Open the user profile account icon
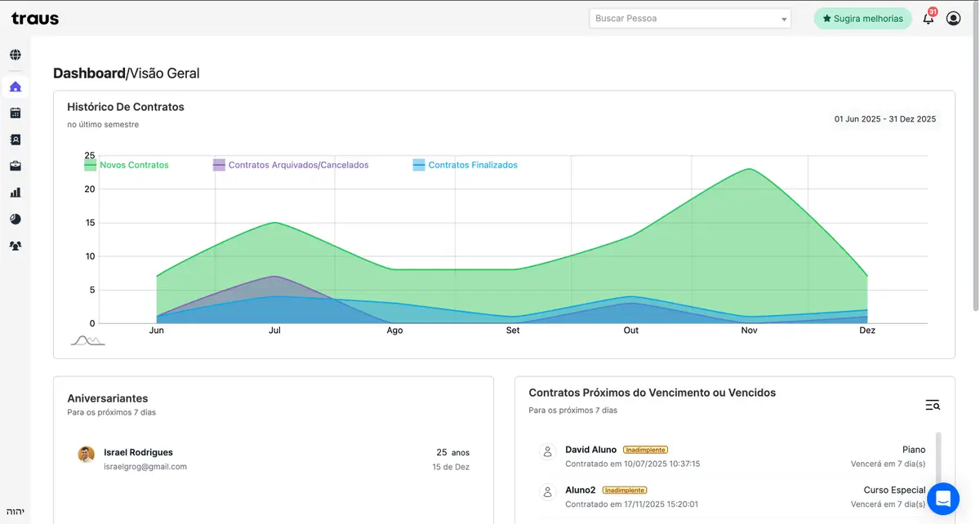The width and height of the screenshot is (980, 524). 953,18
